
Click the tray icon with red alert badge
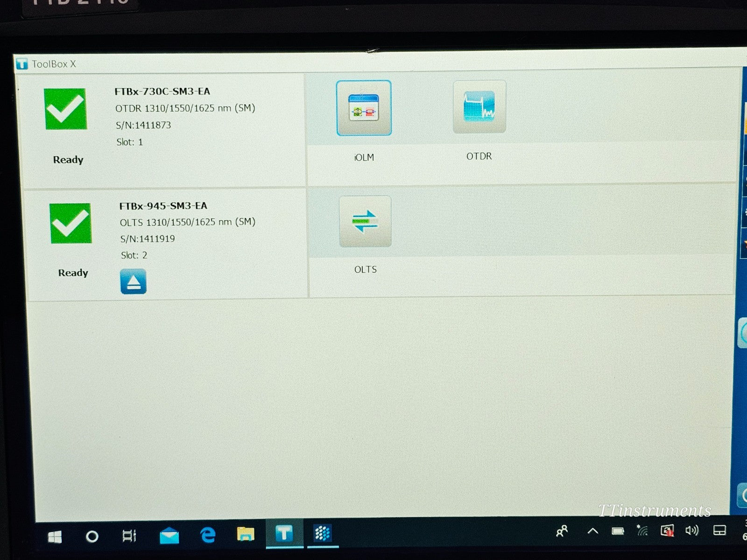click(667, 531)
